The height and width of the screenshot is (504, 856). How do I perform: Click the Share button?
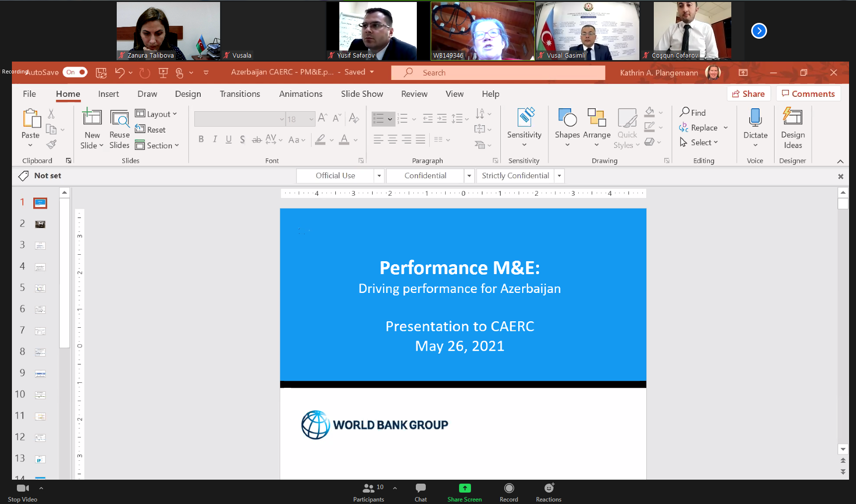coord(749,94)
